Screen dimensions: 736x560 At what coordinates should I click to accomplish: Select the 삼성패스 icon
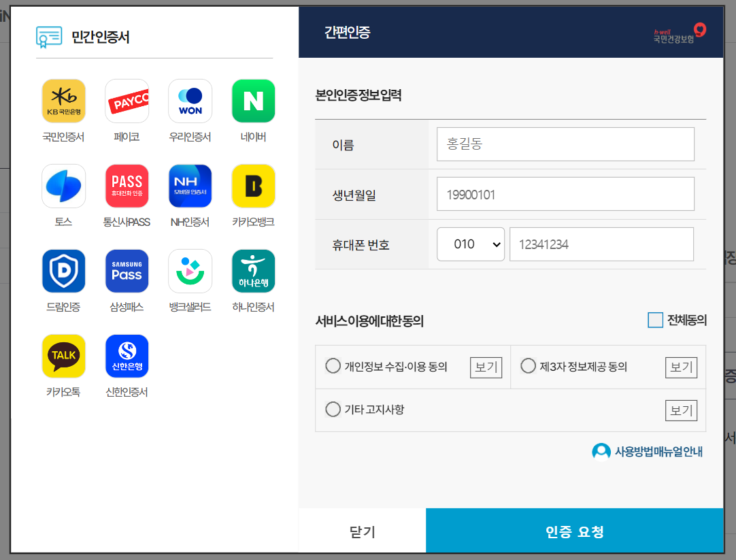click(x=127, y=270)
